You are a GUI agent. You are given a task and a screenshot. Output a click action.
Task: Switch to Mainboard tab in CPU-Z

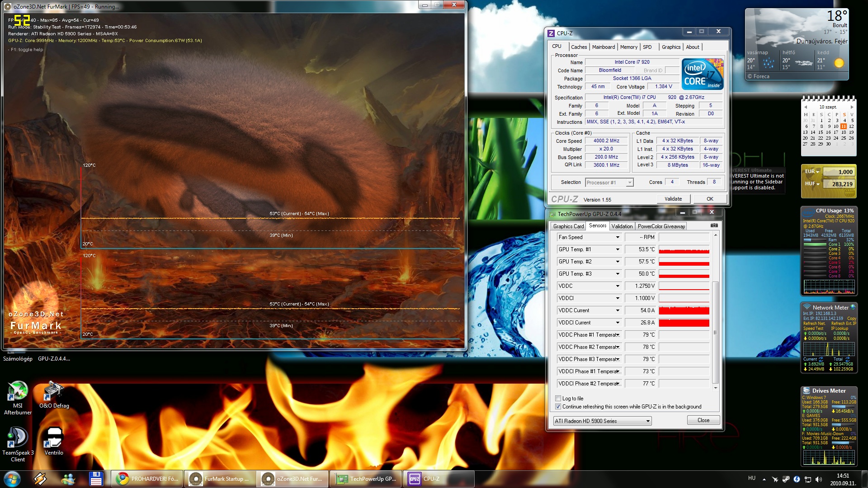click(604, 47)
